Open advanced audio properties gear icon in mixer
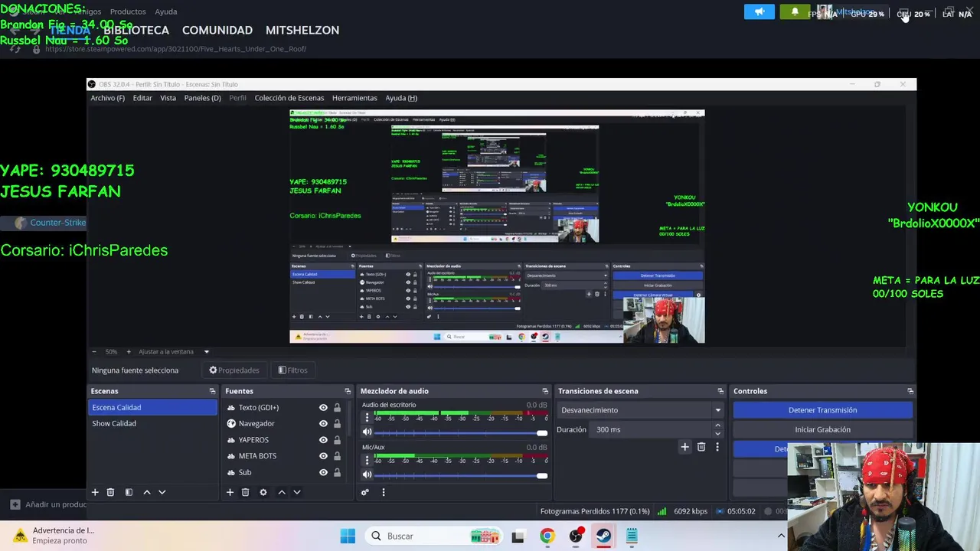This screenshot has width=980, height=551. [x=365, y=492]
